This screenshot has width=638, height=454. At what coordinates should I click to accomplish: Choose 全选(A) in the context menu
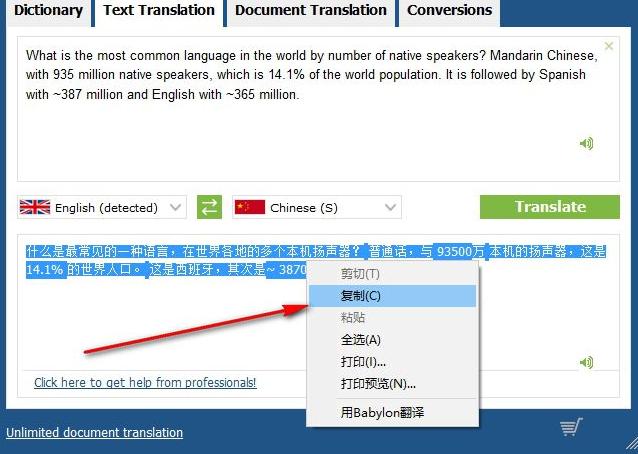(x=361, y=340)
